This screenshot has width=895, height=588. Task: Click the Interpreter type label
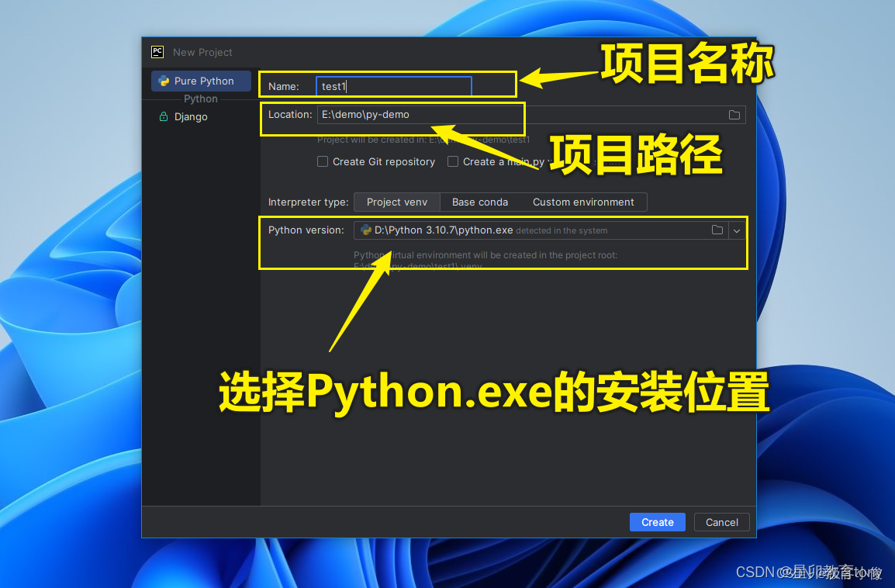308,202
